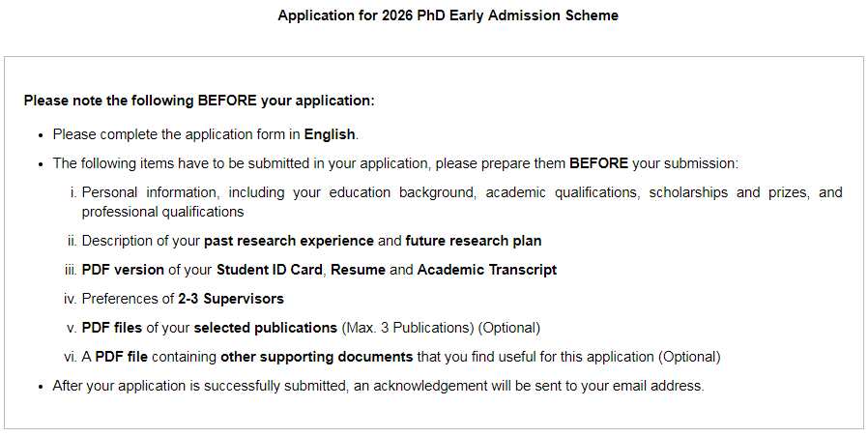Click 'past research experience' bold text
868x436 pixels.
click(289, 241)
